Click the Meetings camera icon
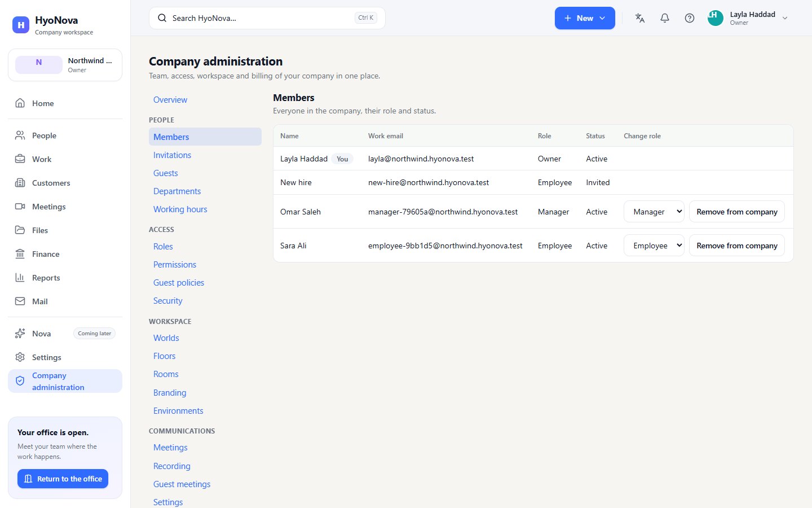 (20, 207)
